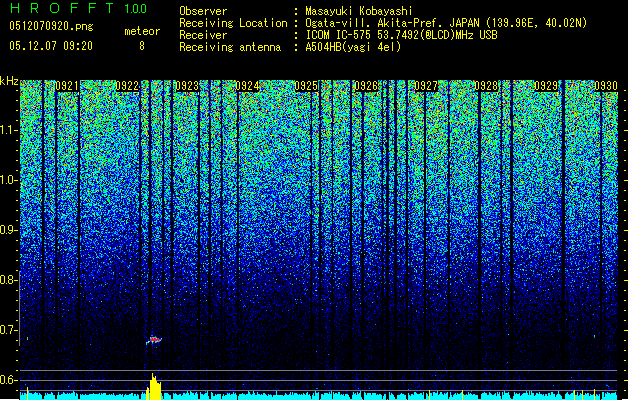Image resolution: width=629 pixels, height=400 pixels.
Task: Click the date stamp 05.12.07 09:20
Action: 51,46
